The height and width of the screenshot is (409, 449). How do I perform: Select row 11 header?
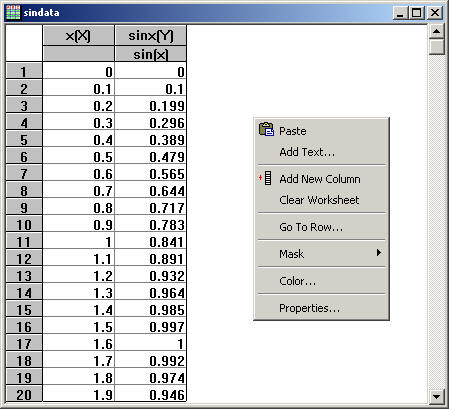pyautogui.click(x=24, y=241)
